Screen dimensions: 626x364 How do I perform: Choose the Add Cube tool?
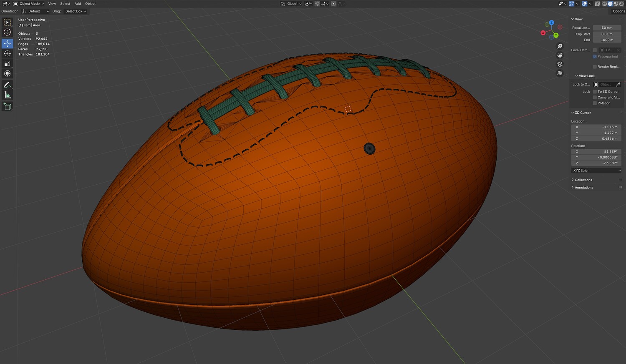[x=7, y=107]
